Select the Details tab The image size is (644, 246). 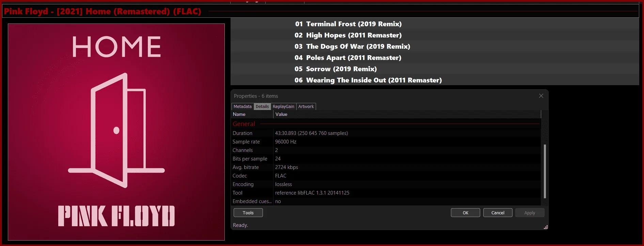(x=262, y=107)
